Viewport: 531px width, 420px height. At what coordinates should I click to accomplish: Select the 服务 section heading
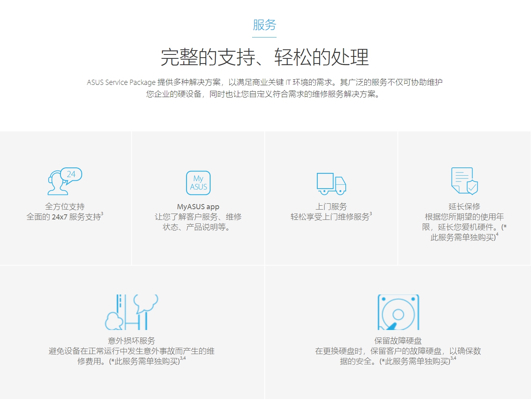[x=264, y=25]
